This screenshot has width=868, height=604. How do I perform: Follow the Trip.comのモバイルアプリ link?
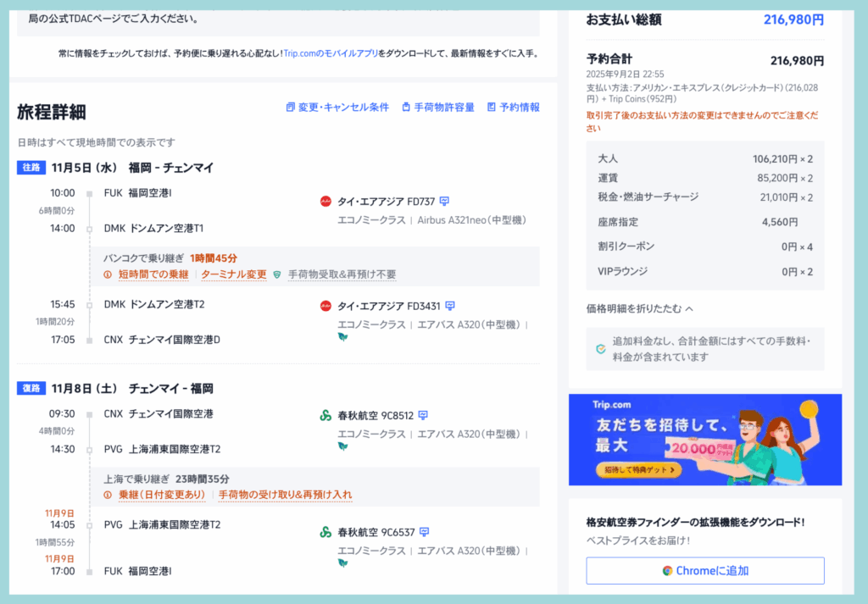[x=331, y=53]
